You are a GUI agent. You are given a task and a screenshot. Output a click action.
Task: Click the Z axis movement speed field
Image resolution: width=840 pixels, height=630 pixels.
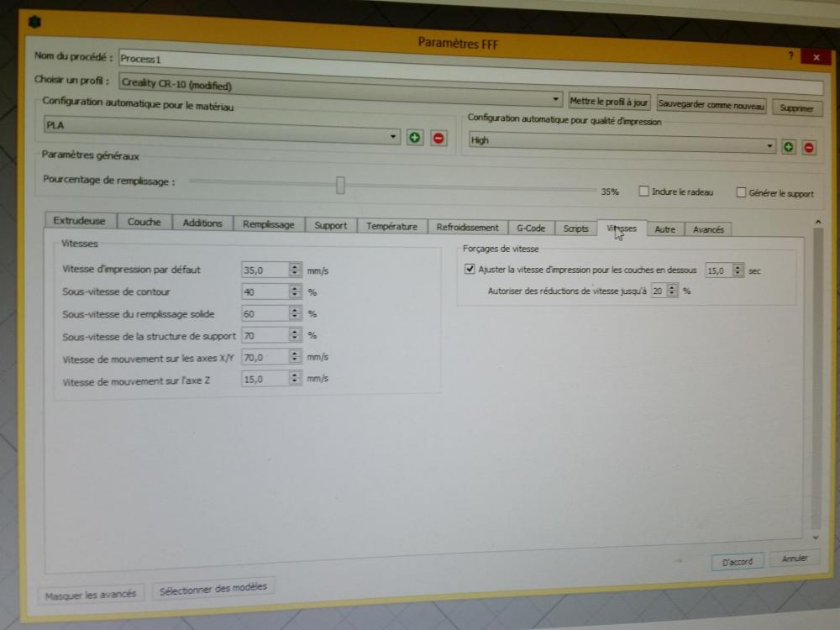(x=265, y=379)
